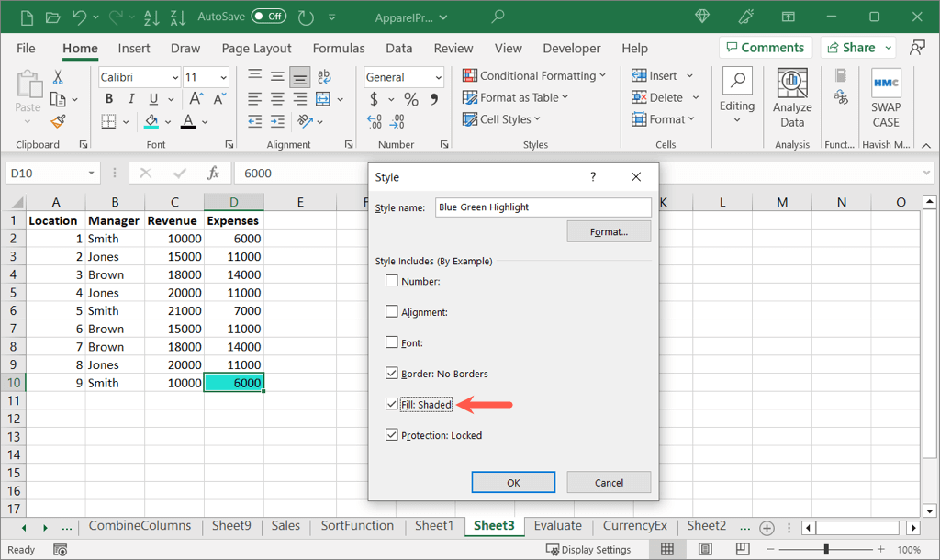
Task: Click the Cut scissors icon
Action: click(x=59, y=78)
